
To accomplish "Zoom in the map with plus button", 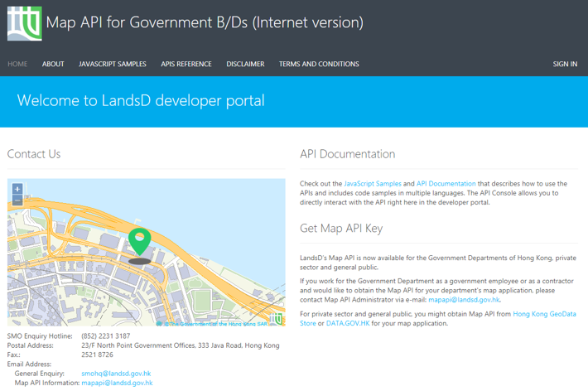I will (17, 189).
